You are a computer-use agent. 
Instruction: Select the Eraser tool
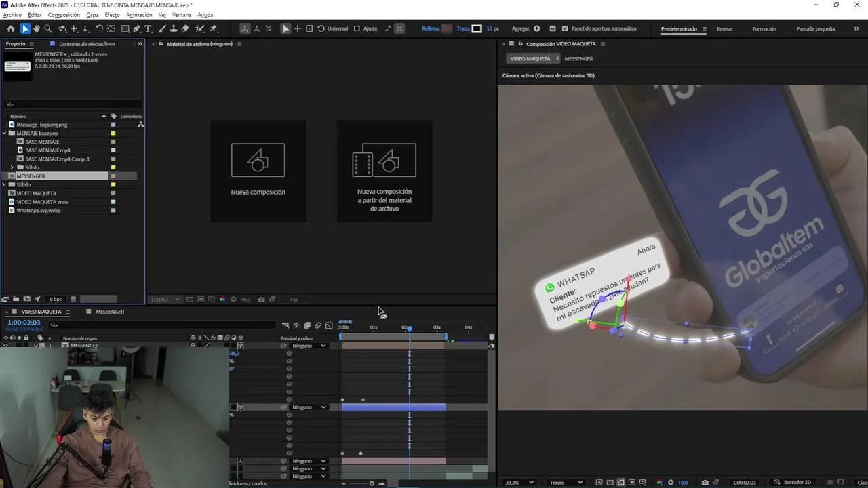185,28
